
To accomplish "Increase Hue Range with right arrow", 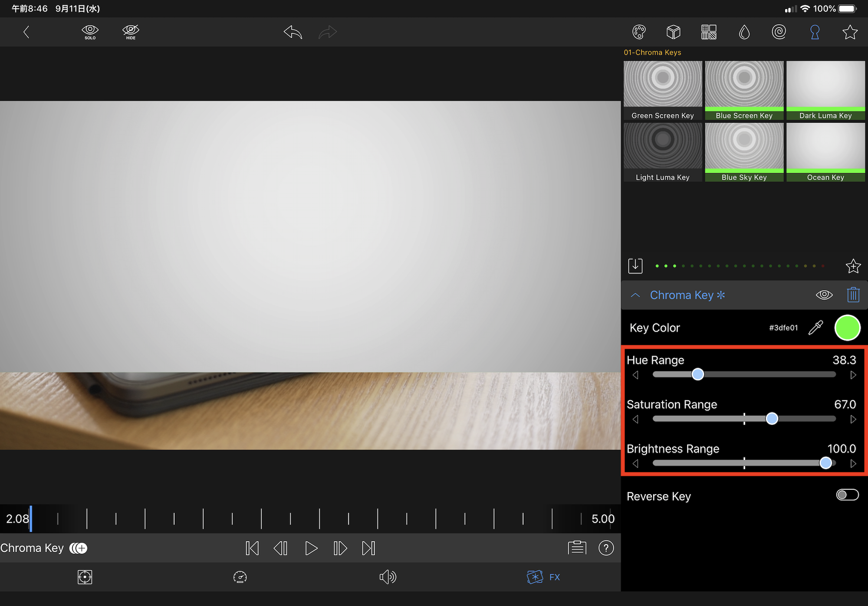I will (853, 375).
